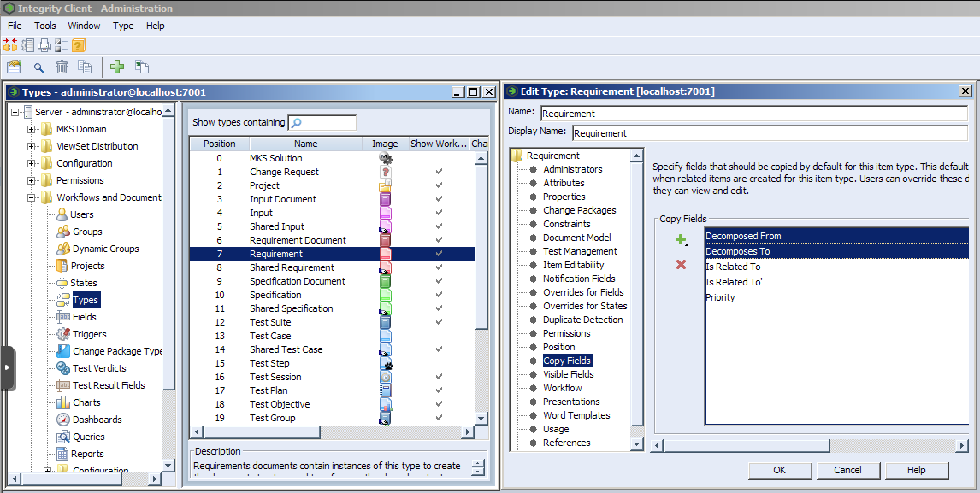The image size is (980, 493).
Task: Click the Cancel button in the Edit Type dialog
Action: click(847, 470)
